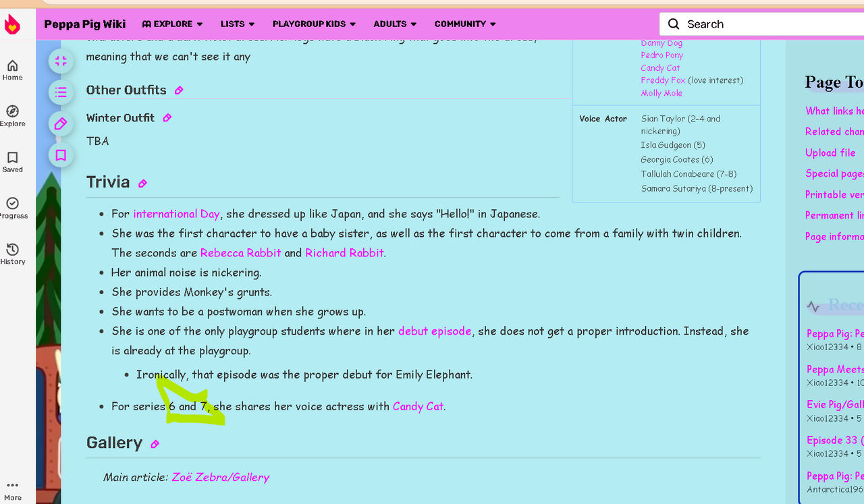Open History in the left sidebar
This screenshot has height=504, width=864.
[x=12, y=254]
